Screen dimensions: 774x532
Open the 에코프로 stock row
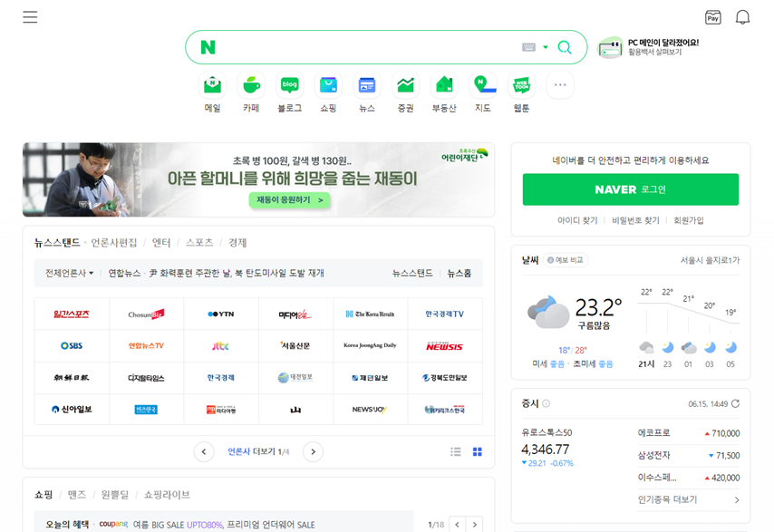(x=689, y=433)
